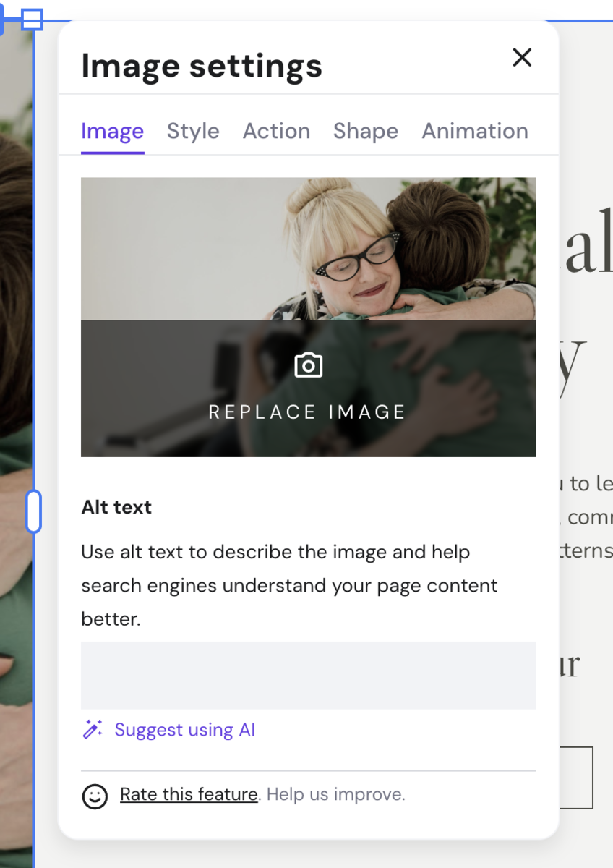The image size is (613, 868).
Task: Close the Image settings panel
Action: (522, 57)
